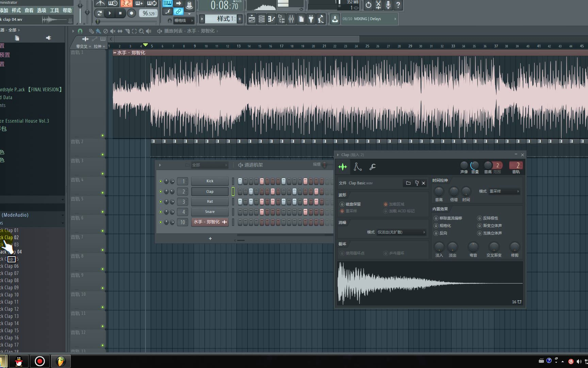Open time stretch 模式 重采样 dropdown
The image size is (588, 368).
[x=504, y=191]
